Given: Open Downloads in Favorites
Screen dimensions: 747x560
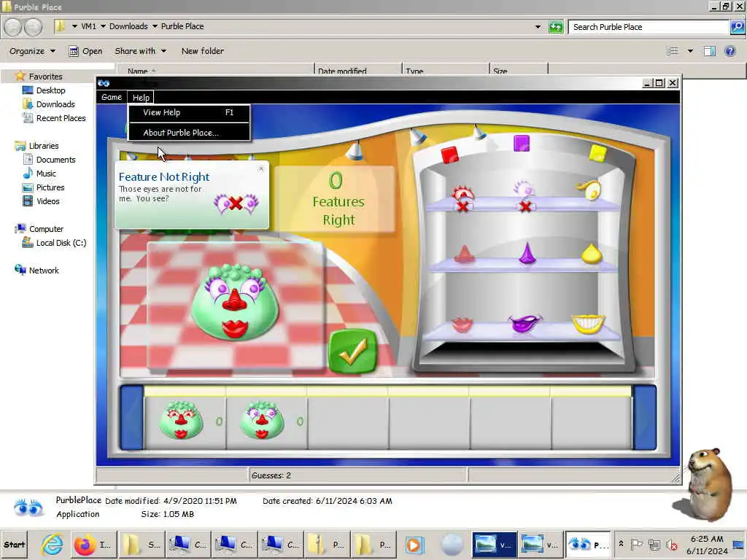Looking at the screenshot, I should 55,104.
